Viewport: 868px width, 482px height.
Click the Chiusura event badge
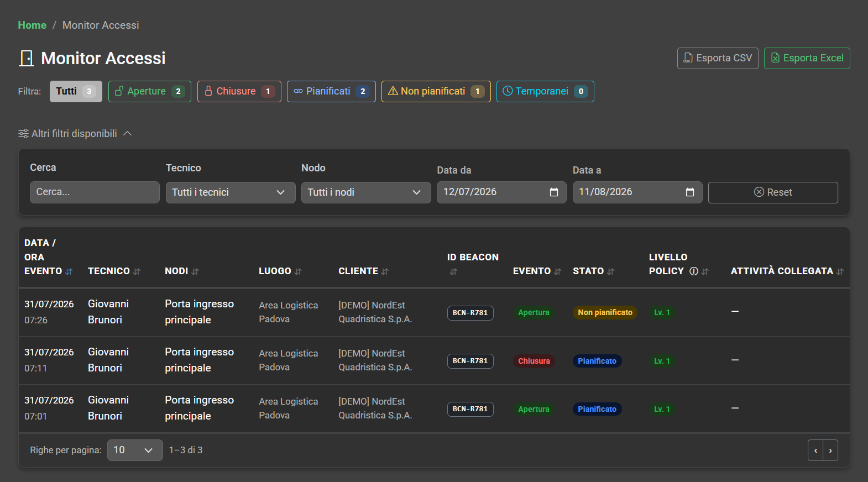(534, 361)
